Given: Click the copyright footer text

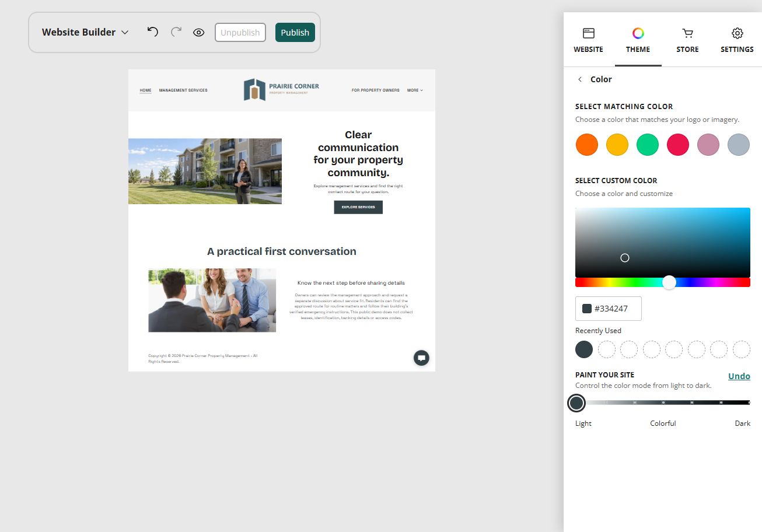Looking at the screenshot, I should [x=203, y=359].
